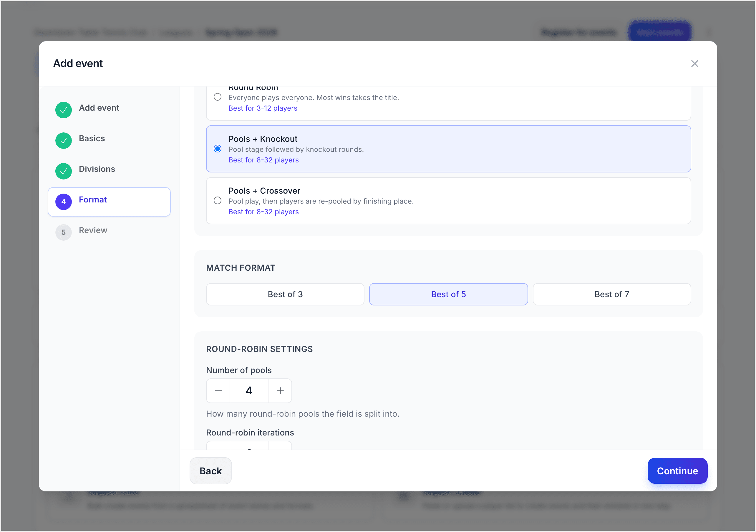
Task: Increase the number of pools
Action: [x=280, y=391]
